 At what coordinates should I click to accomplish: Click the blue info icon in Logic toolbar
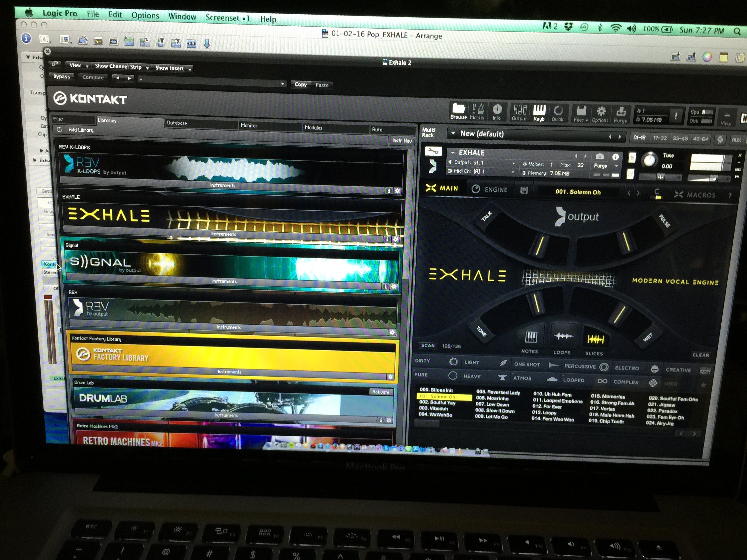point(26,38)
